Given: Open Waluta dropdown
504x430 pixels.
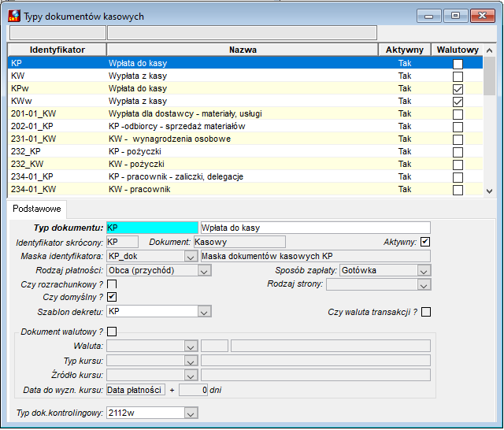Looking at the screenshot, I should click(x=191, y=346).
